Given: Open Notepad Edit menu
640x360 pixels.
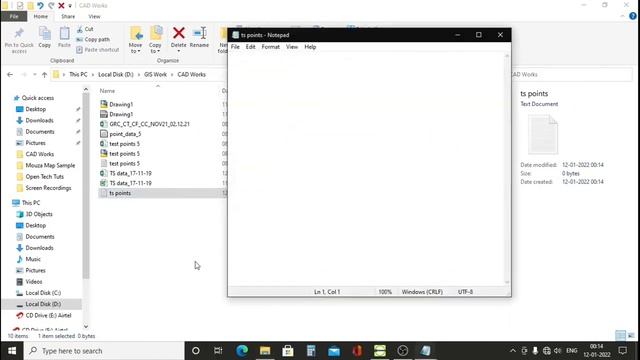Looking at the screenshot, I should pyautogui.click(x=250, y=47).
